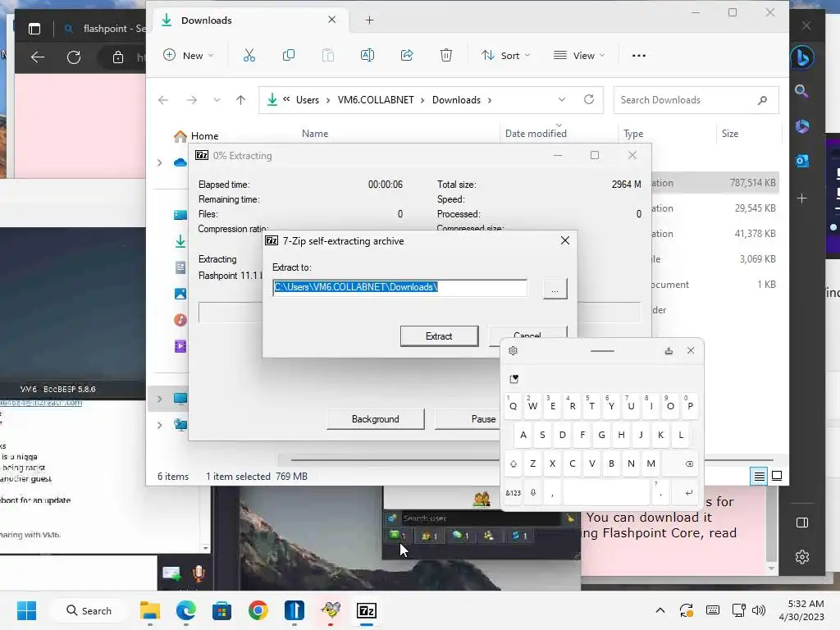Expand the address bar history dropdown

pyautogui.click(x=561, y=99)
